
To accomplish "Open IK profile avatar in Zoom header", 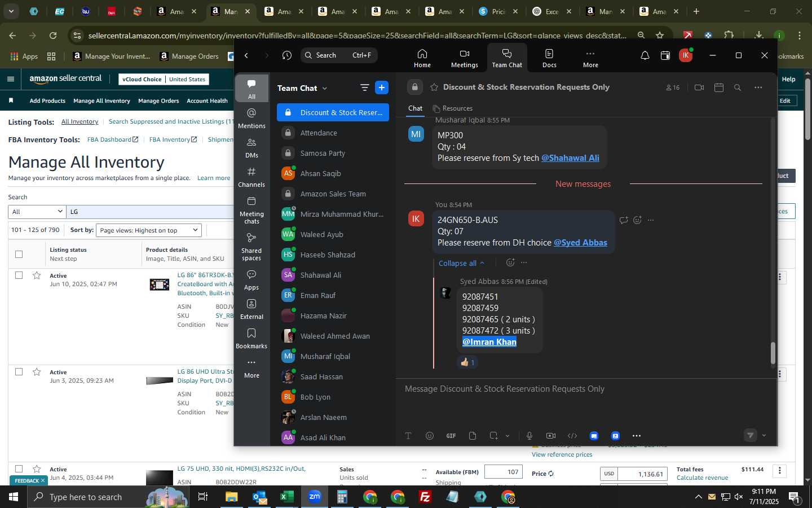I will pos(686,55).
